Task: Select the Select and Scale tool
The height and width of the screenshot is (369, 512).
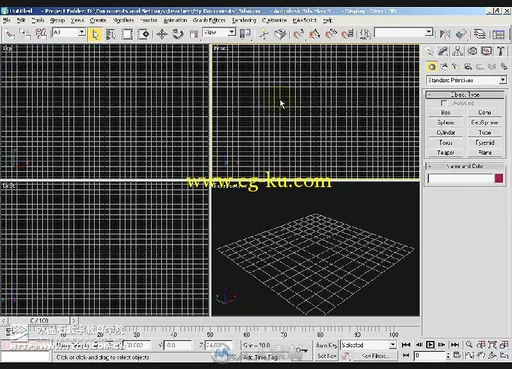Action: pos(194,34)
